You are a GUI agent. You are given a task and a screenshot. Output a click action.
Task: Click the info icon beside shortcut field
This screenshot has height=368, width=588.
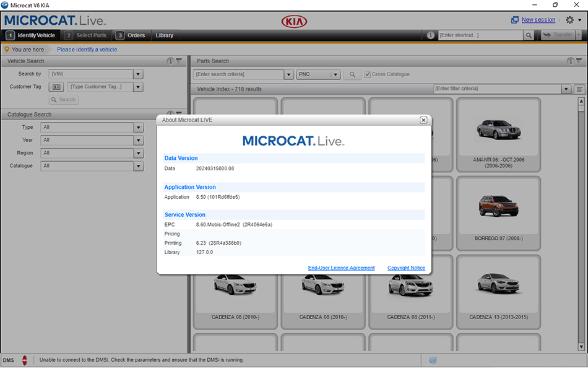(x=431, y=35)
